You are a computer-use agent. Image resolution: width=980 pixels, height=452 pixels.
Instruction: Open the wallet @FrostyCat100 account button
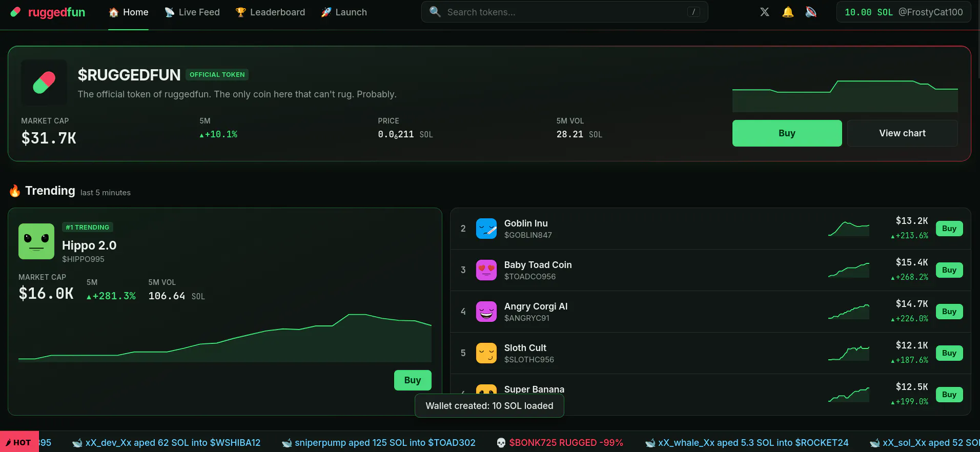[904, 12]
